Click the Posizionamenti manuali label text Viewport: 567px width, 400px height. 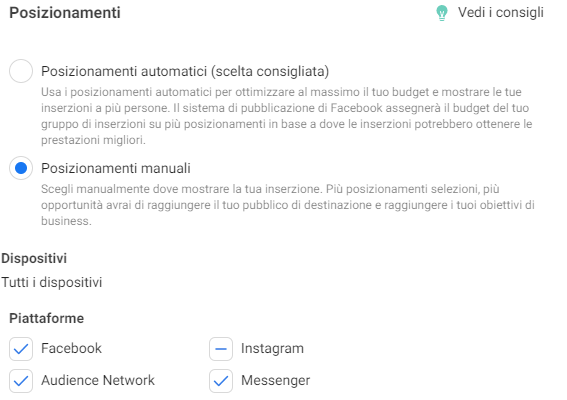pos(116,168)
